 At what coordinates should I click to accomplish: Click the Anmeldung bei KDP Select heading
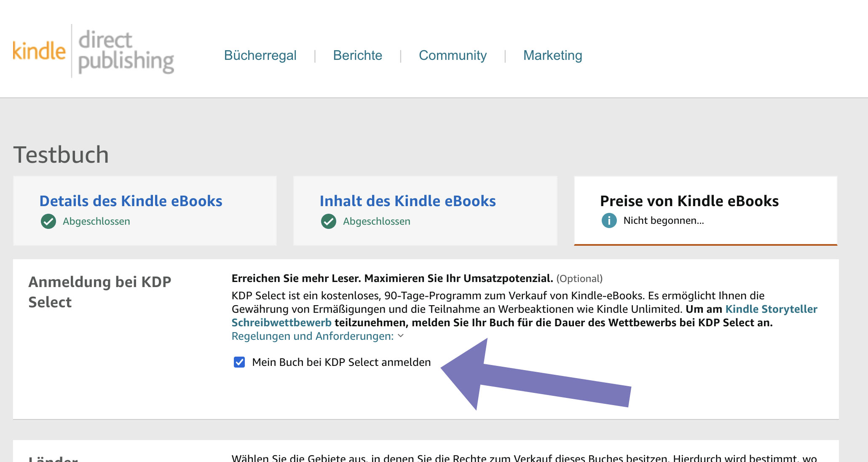pos(100,292)
